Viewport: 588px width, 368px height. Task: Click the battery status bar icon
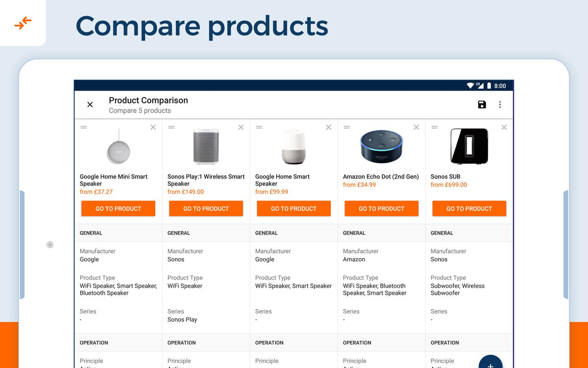(489, 86)
